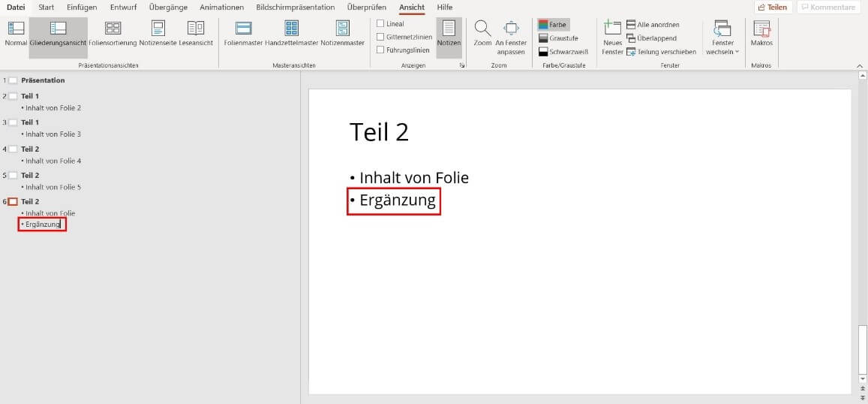Select Schwarzweiß mode
The width and height of the screenshot is (868, 404).
(563, 52)
